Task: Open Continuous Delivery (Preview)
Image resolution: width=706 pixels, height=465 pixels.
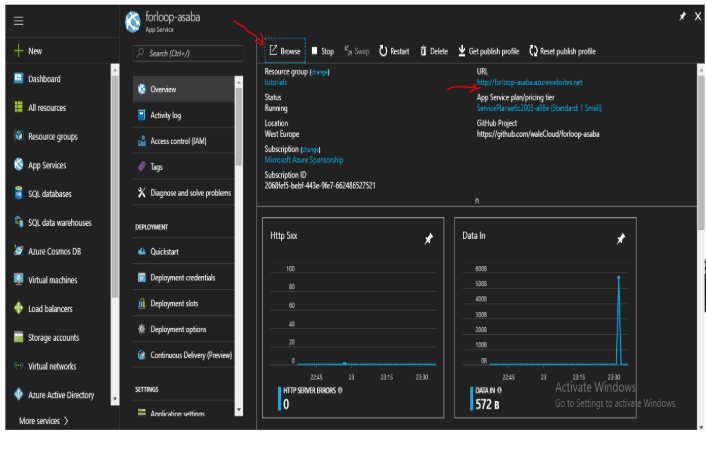Action: coord(184,355)
